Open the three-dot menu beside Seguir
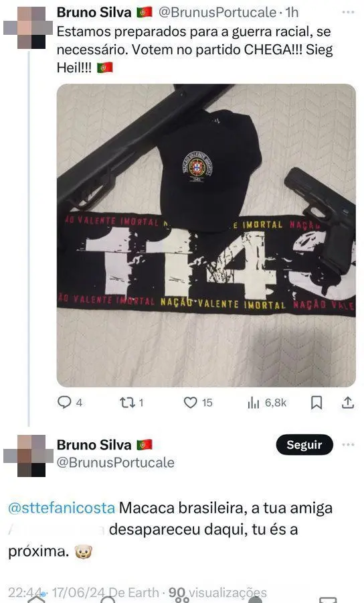364x603 pixels. point(348,445)
